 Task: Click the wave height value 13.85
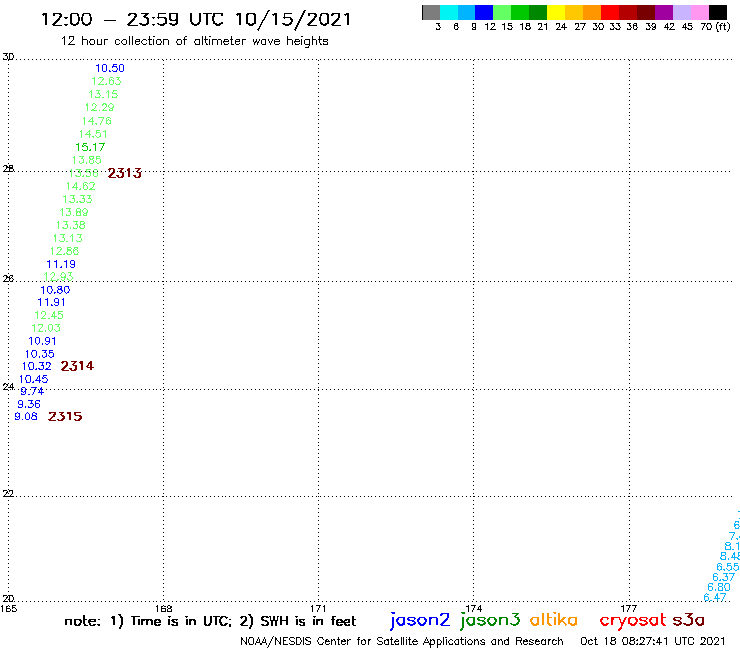pyautogui.click(x=87, y=160)
